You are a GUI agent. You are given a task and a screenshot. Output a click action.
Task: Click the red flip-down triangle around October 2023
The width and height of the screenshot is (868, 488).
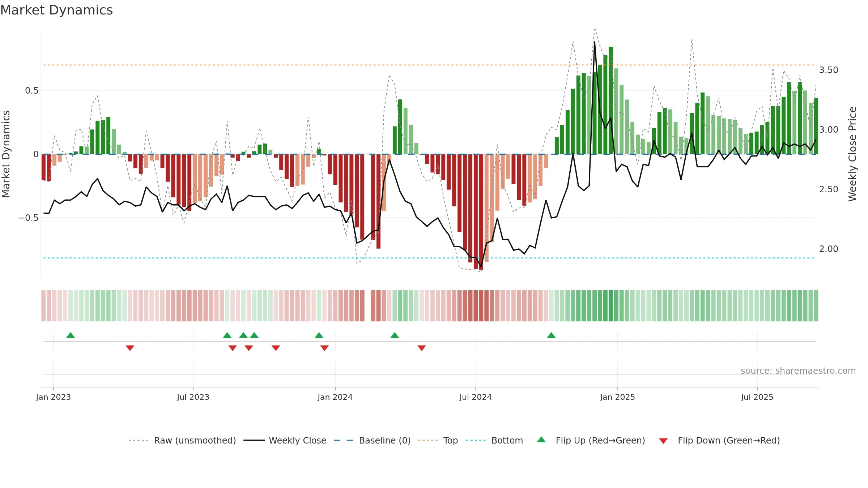tap(276, 348)
